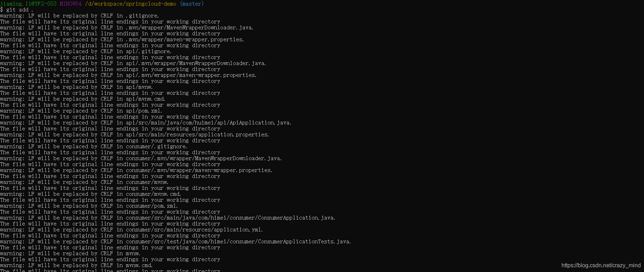This screenshot has height=272, width=644.
Task: Click the warning line ending in consumer/mvnw.
Action: [84, 182]
